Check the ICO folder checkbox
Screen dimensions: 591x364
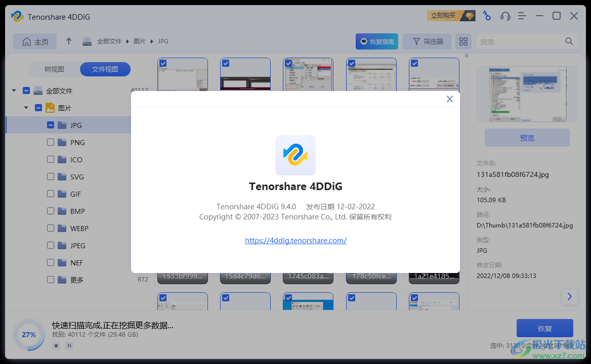pos(51,160)
